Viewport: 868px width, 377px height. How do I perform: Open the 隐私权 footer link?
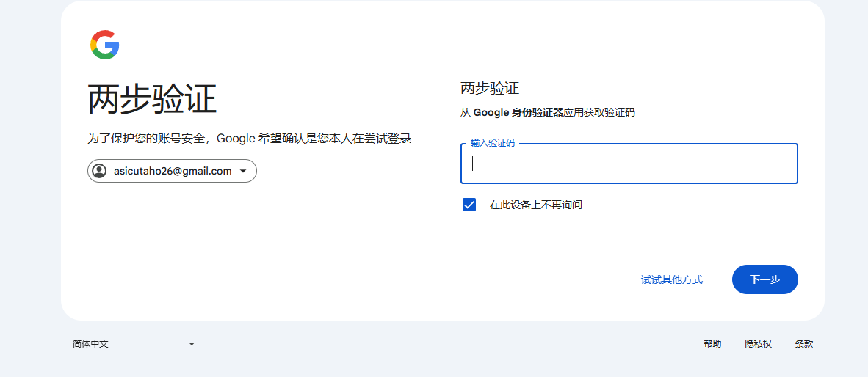click(758, 343)
